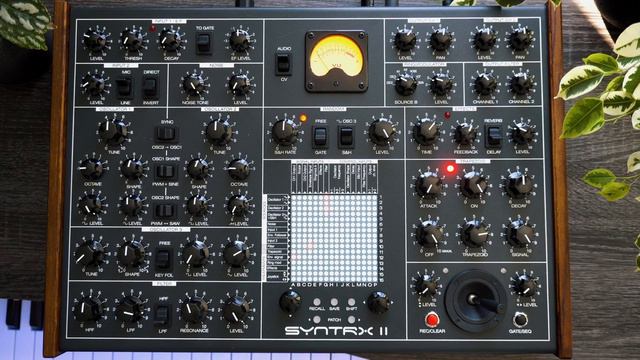Select the encoder knob right of SHIFT
The image size is (640, 360).
(378, 302)
